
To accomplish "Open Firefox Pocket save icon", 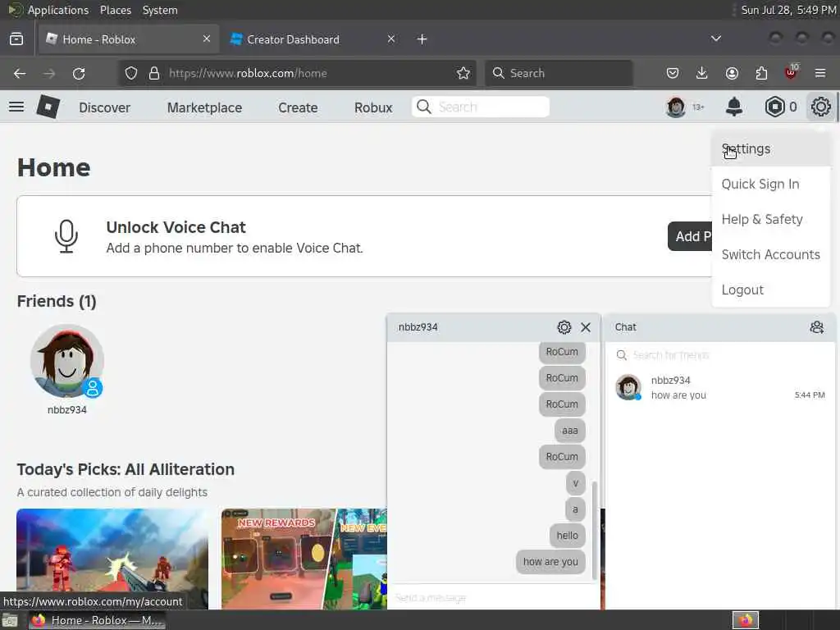I will [x=673, y=73].
